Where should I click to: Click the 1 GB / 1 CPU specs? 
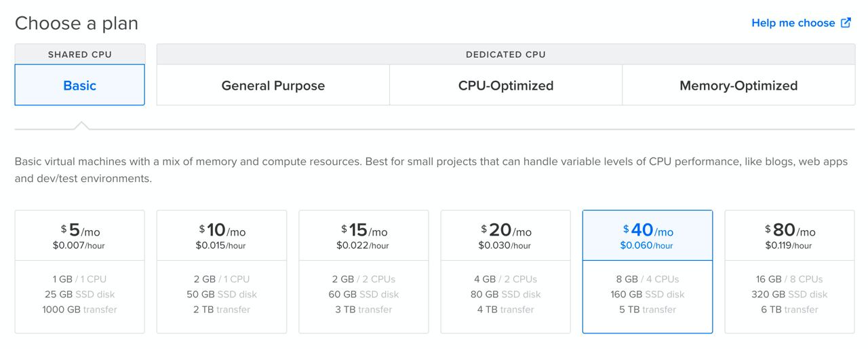pos(80,279)
